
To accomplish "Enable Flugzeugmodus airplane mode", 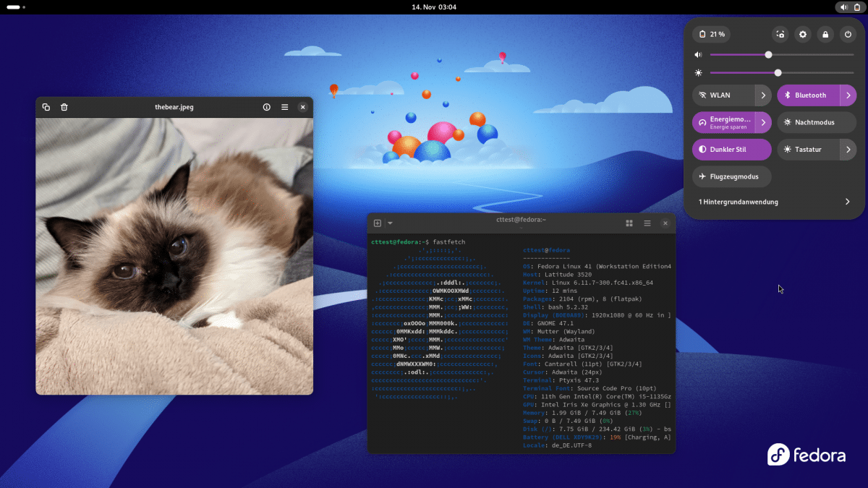I will 732,176.
